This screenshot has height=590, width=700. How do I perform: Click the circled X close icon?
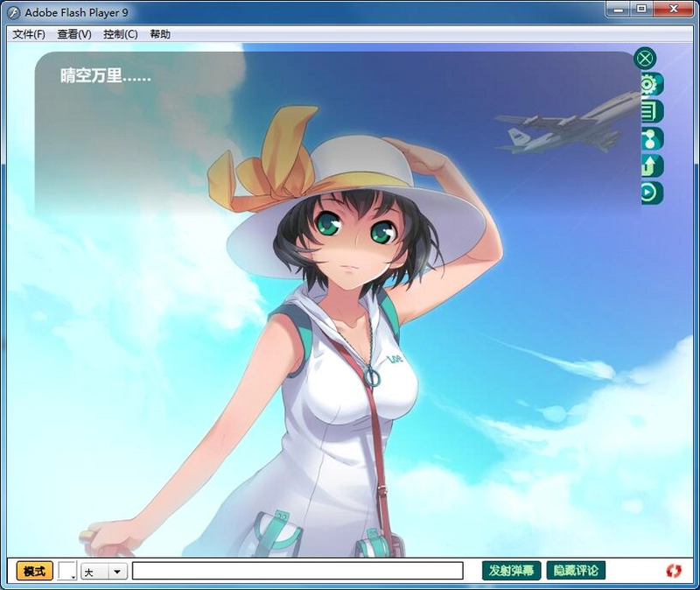[x=645, y=59]
